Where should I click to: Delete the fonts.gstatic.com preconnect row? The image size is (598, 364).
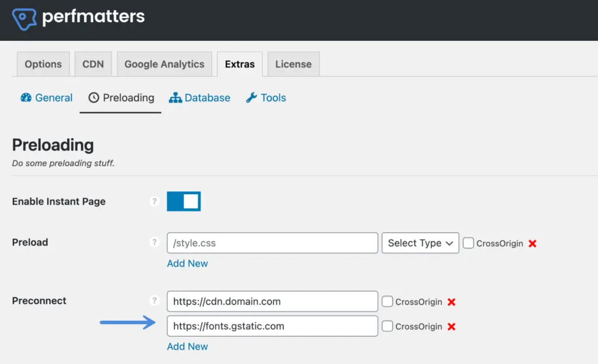[451, 327]
